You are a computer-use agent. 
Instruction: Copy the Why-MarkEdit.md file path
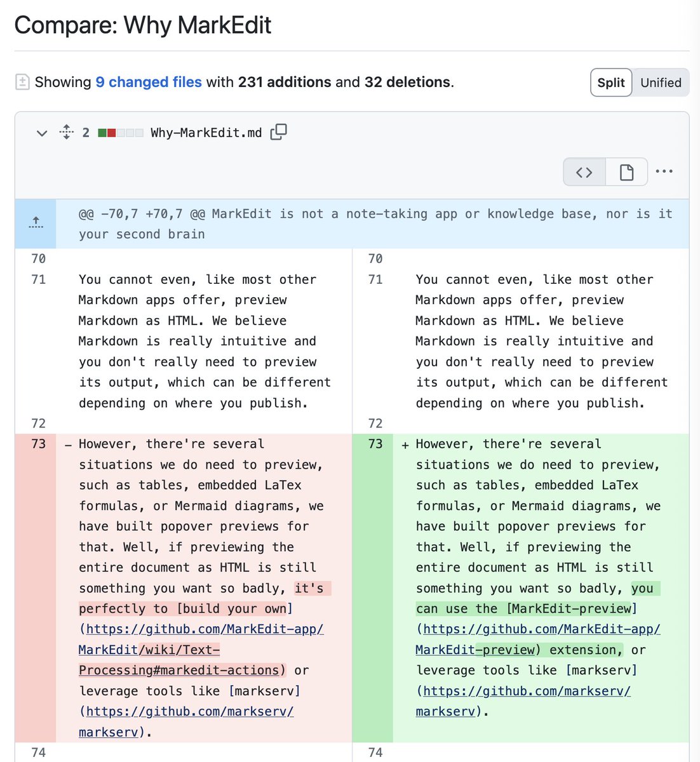(x=279, y=132)
